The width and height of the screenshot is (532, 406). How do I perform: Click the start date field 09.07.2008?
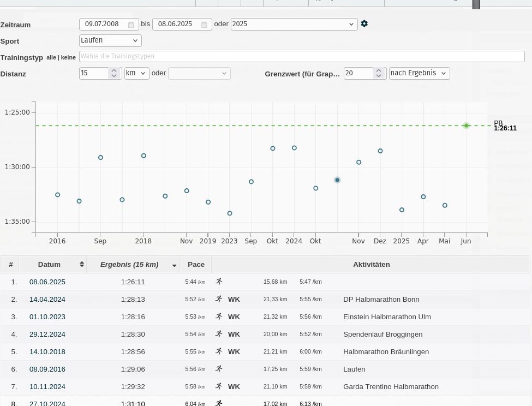click(x=109, y=24)
